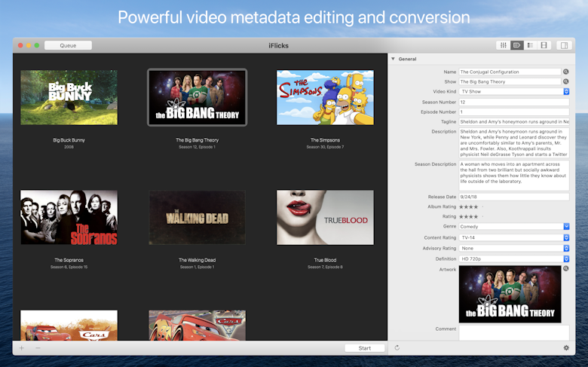588x367 pixels.
Task: Click the Release Date field 9/24/18
Action: tap(514, 197)
